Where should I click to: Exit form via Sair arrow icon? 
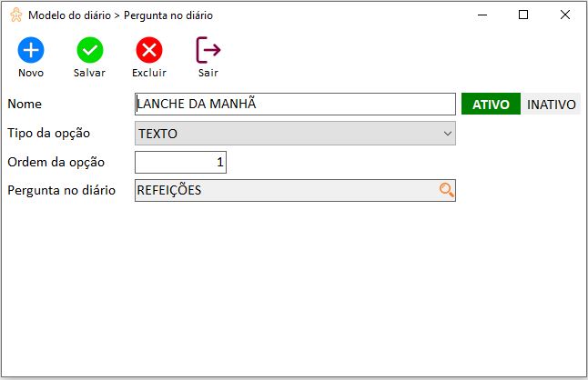pyautogui.click(x=208, y=50)
